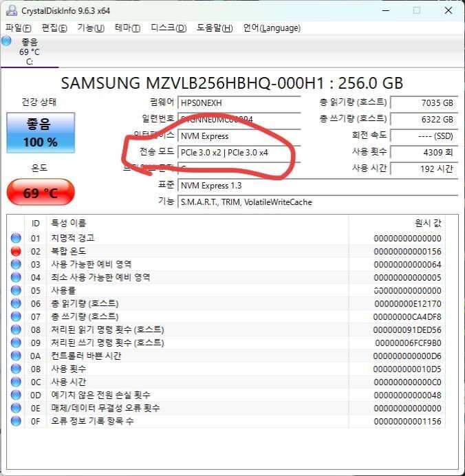Click the firmware field HPS0NEXH
The image size is (465, 476).
[x=239, y=103]
